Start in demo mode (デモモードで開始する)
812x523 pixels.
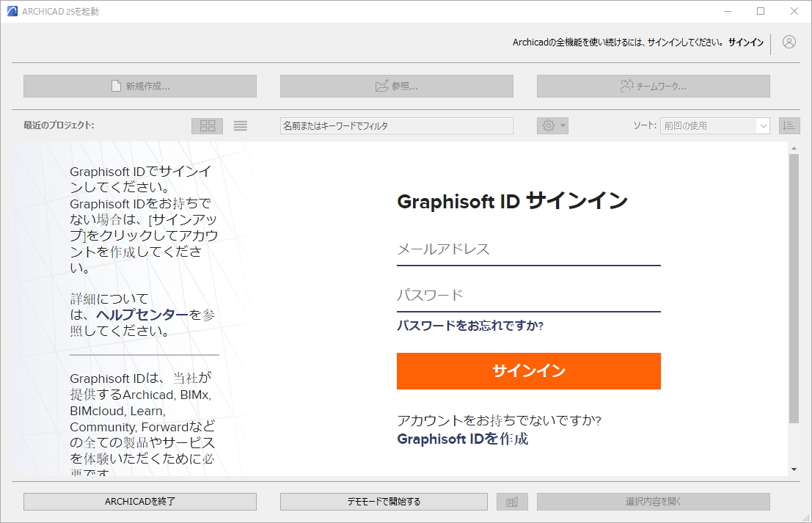384,501
